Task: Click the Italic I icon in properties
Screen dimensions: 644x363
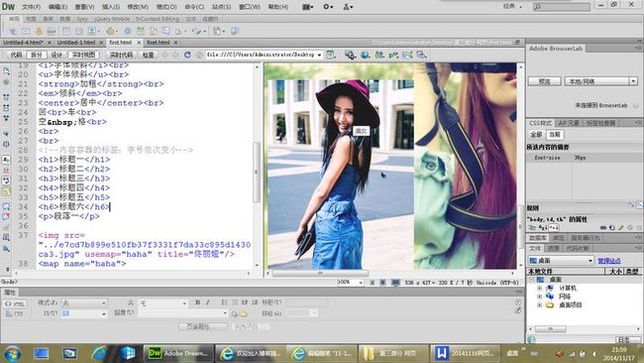Action: (x=208, y=302)
